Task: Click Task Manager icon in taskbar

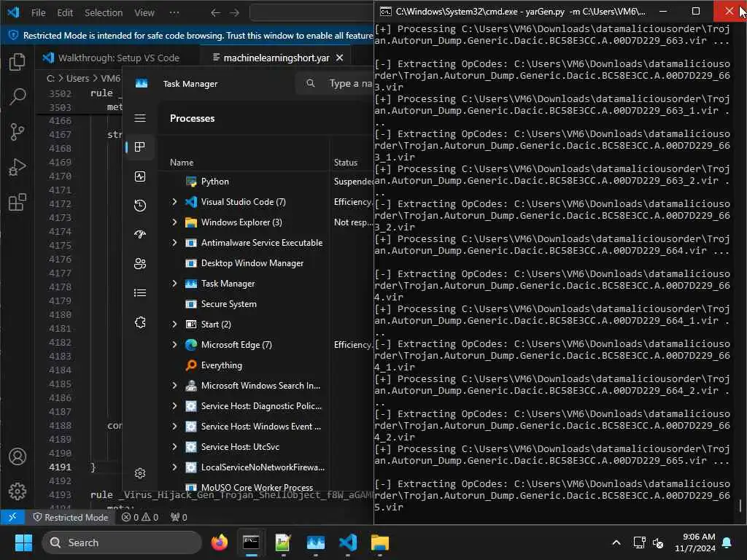Action: (315, 542)
